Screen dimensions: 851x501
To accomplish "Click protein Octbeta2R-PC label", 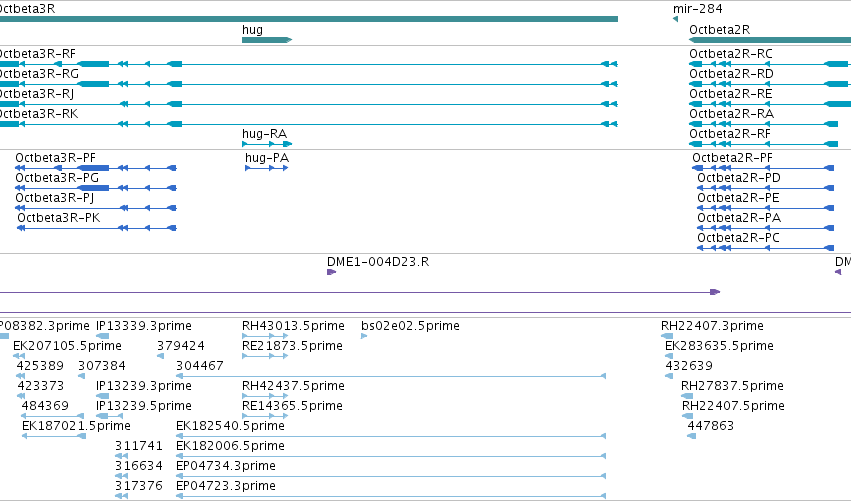I will 738,238.
